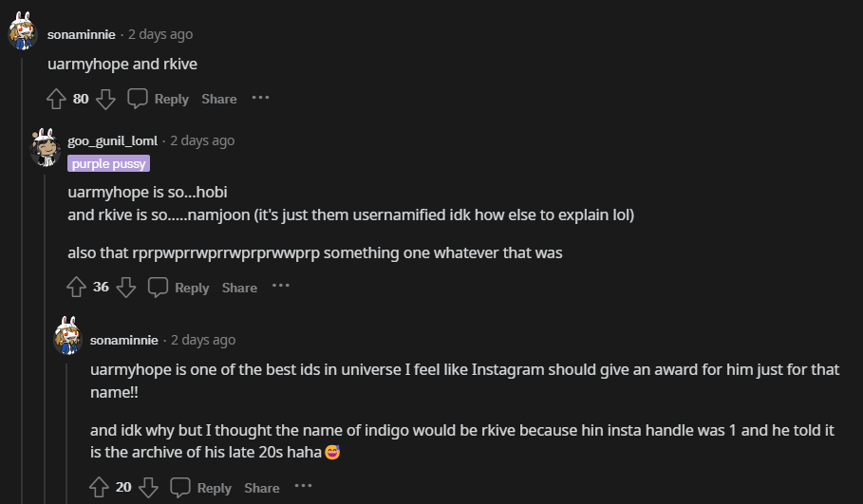Click goo_gunil_loml's avatar image
Screen dimensions: 863x504
[45, 148]
